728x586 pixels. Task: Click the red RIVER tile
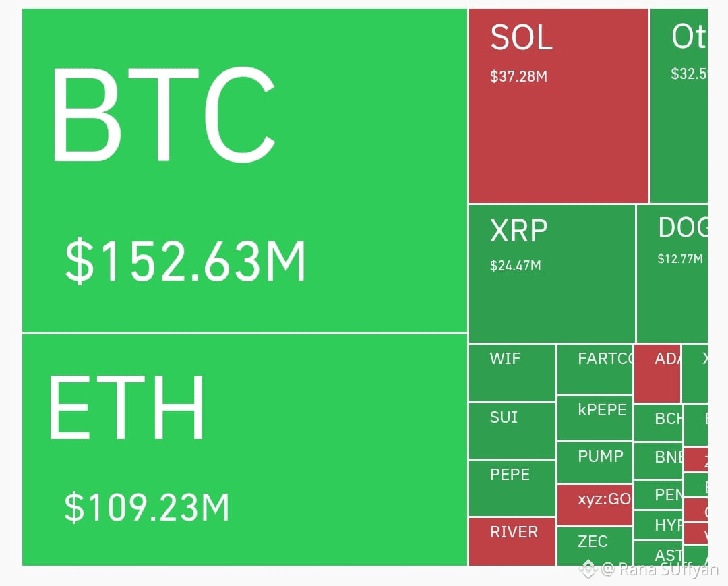pyautogui.click(x=512, y=542)
